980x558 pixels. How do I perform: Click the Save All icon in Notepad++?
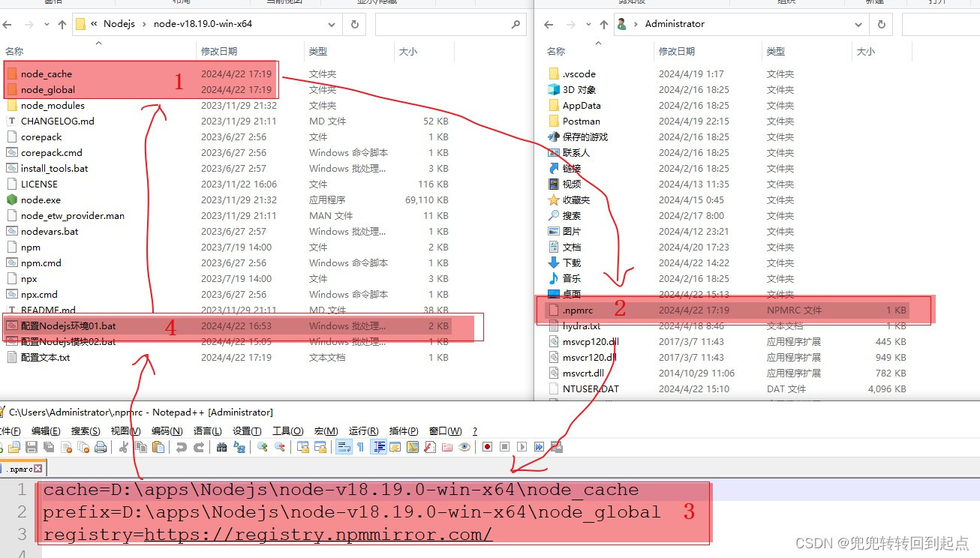click(x=48, y=447)
